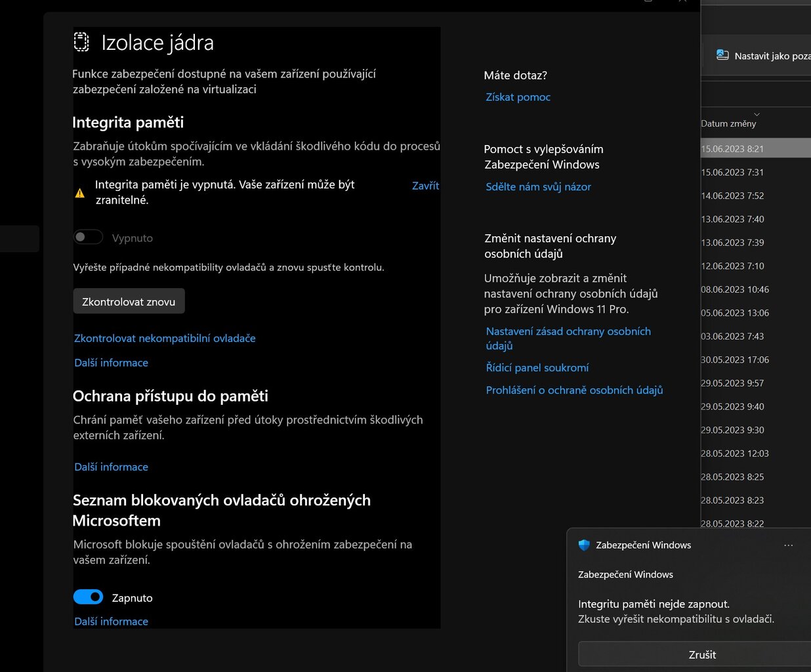Click the Core isolation chip icon in heading
The image size is (811, 672).
click(x=81, y=42)
